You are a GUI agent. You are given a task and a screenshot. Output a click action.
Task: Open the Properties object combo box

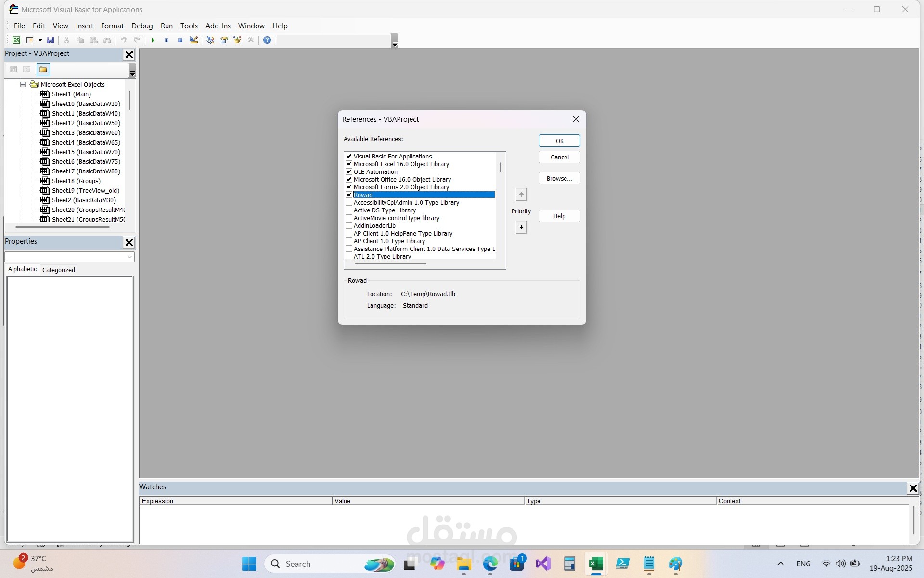(69, 257)
